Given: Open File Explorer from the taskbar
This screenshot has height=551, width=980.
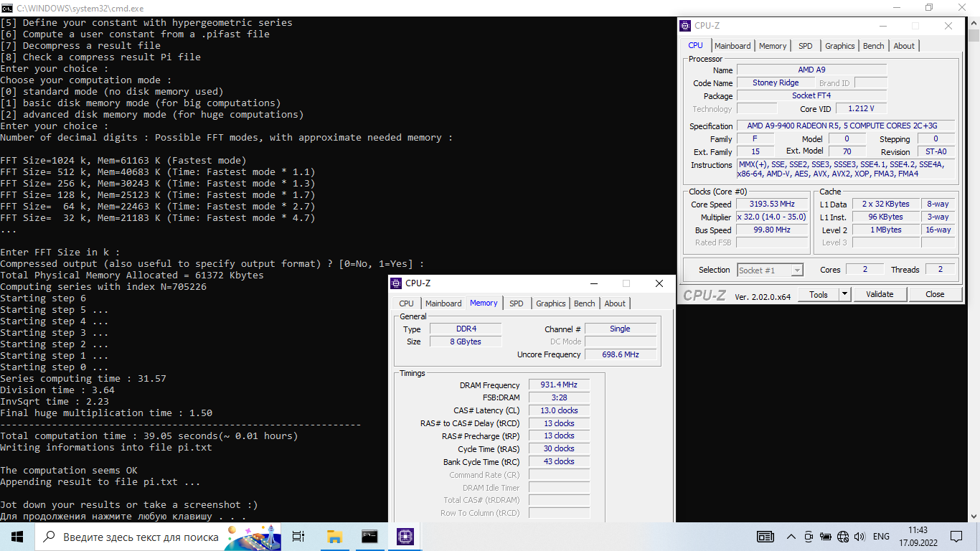Looking at the screenshot, I should click(x=334, y=536).
